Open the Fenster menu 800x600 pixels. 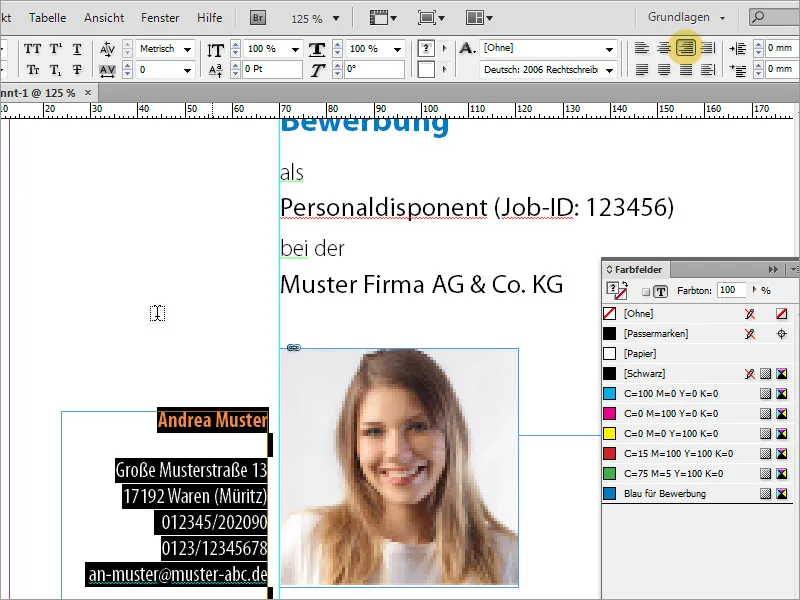coord(160,18)
